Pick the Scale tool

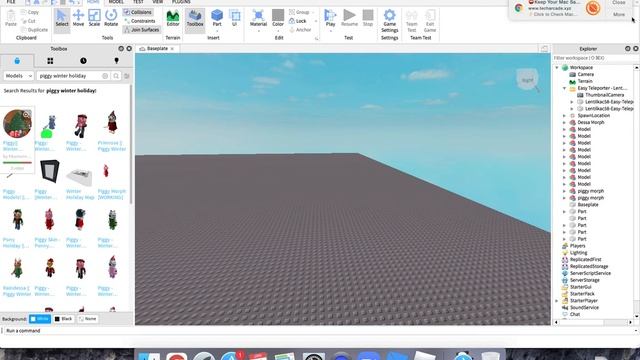[x=94, y=18]
